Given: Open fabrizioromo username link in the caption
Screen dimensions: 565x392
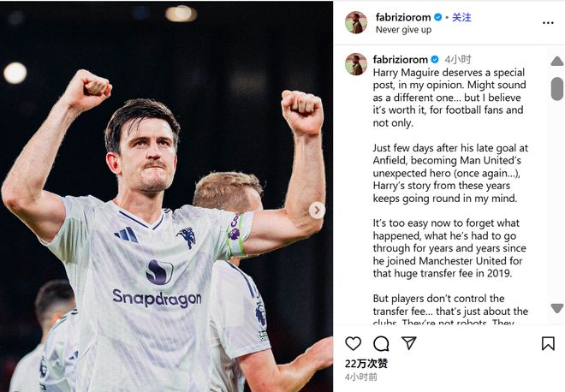Looking at the screenshot, I should (x=401, y=60).
